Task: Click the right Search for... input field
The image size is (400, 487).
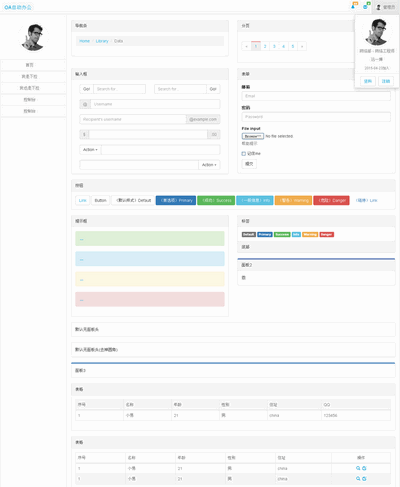Action: point(180,89)
